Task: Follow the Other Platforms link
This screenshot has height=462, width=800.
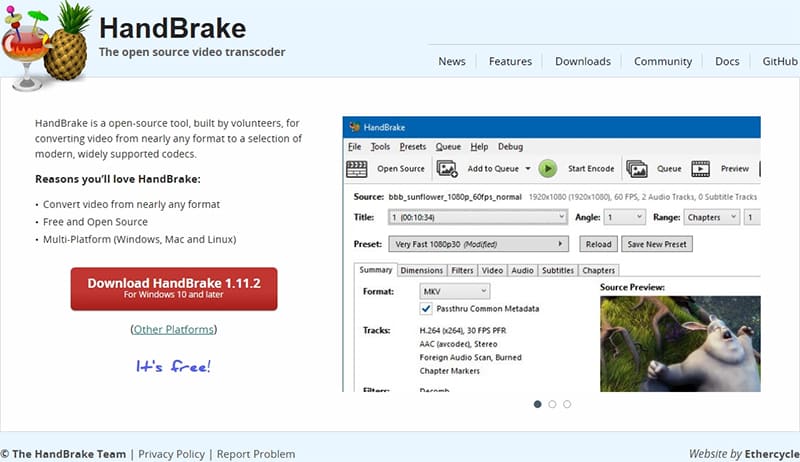Action: 173,329
